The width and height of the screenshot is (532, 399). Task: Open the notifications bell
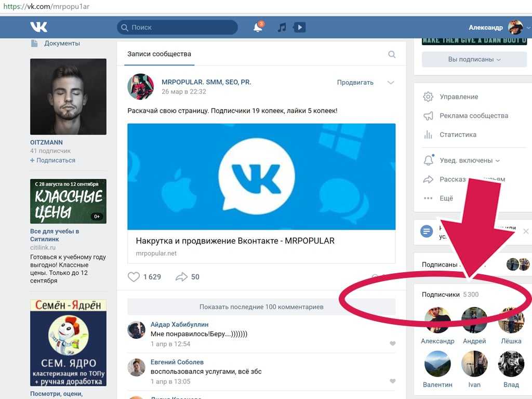pos(258,27)
